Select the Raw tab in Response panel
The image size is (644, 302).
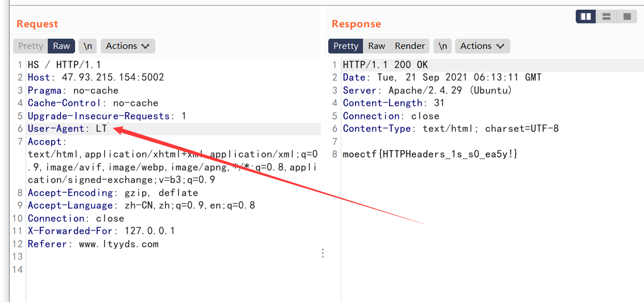(x=377, y=46)
